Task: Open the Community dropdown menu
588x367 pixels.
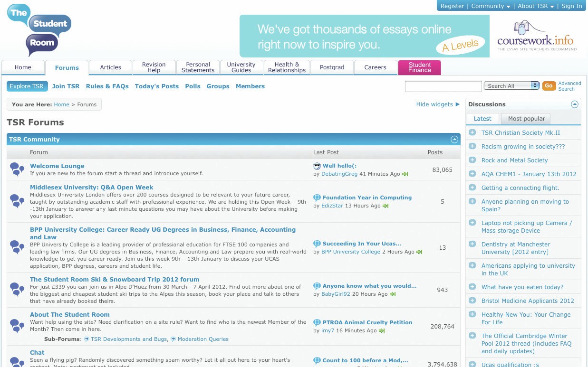Action: pyautogui.click(x=491, y=6)
